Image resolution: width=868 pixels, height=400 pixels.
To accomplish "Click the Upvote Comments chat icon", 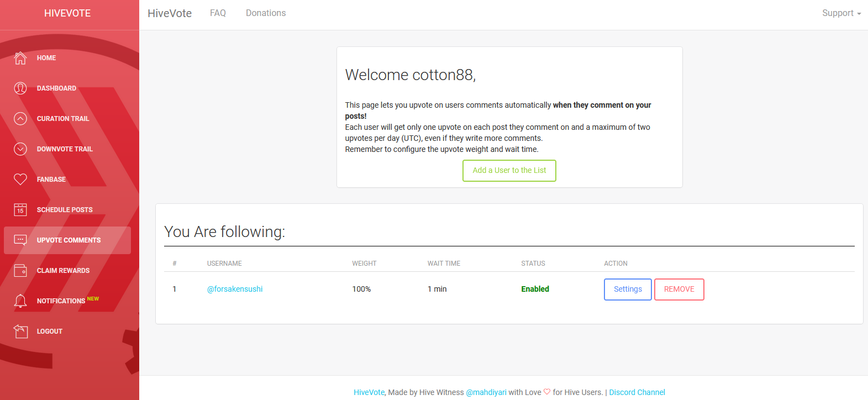I will [20, 240].
